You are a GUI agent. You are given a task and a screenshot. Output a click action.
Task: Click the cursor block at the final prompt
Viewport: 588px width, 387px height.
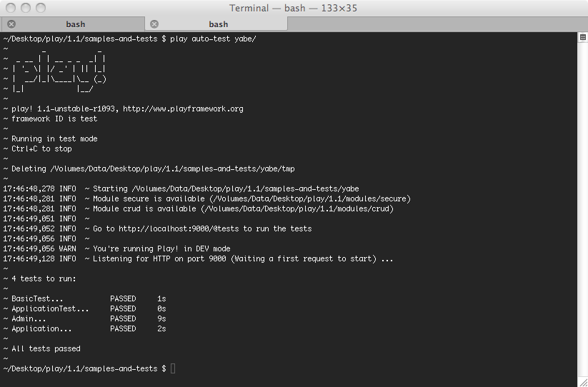coord(172,368)
